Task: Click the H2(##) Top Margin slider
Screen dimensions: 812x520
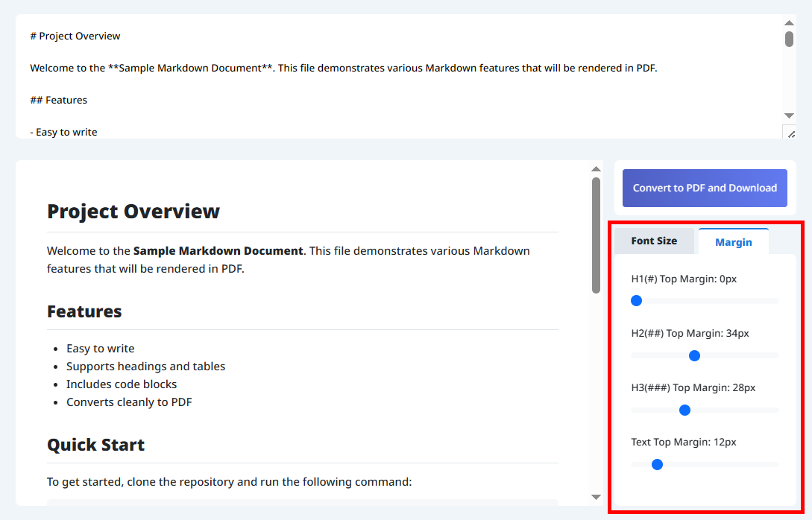Action: (705, 355)
